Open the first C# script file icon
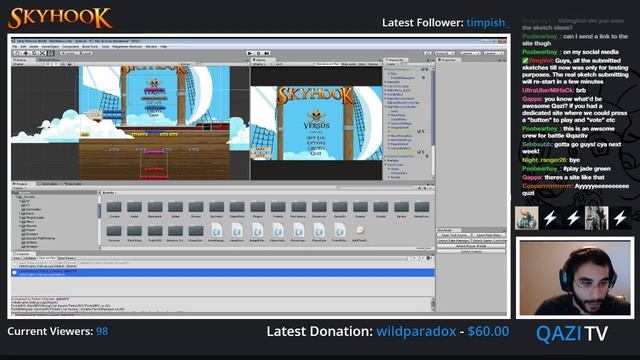640x360 pixels. [216, 232]
